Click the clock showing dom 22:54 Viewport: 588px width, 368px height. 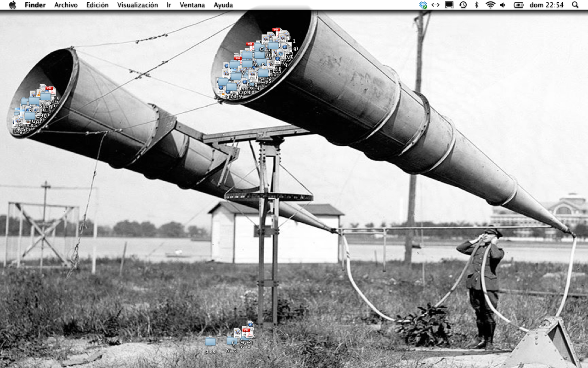click(546, 5)
